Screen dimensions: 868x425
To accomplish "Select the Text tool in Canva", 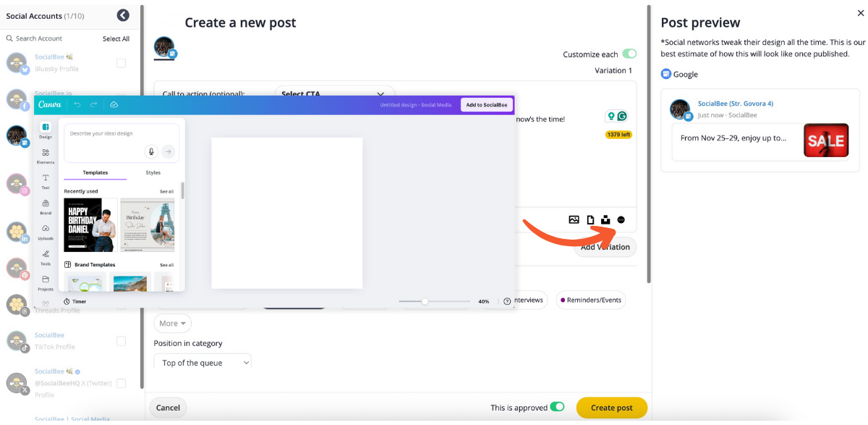I will pyautogui.click(x=46, y=180).
